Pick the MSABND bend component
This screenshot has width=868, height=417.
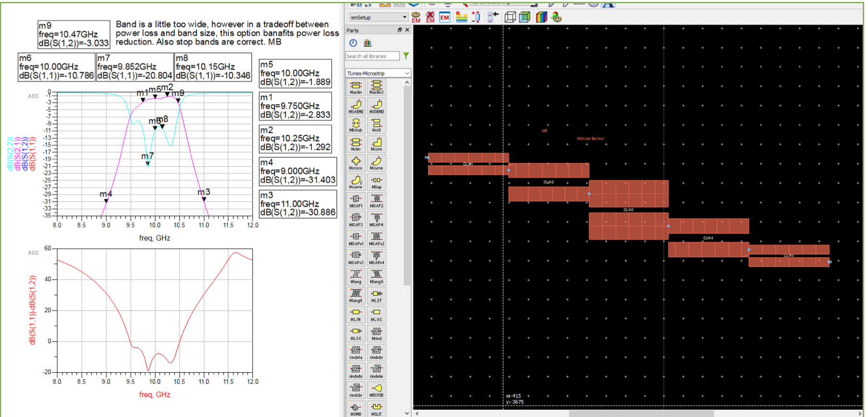click(355, 106)
